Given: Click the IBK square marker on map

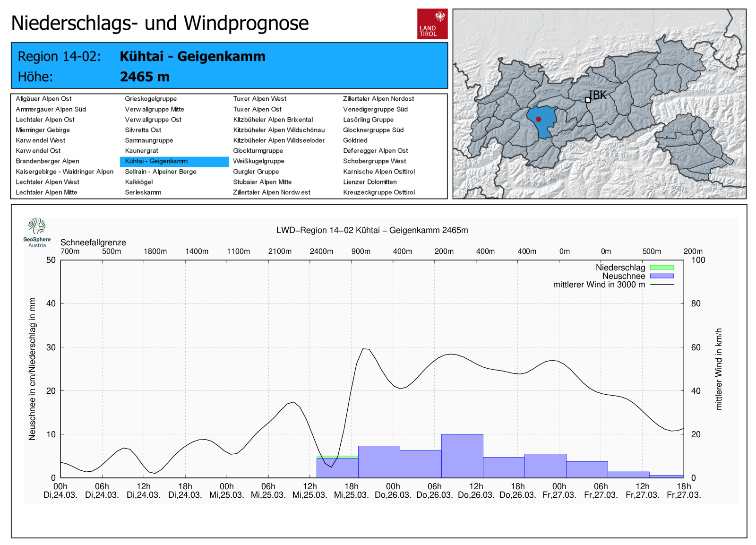Looking at the screenshot, I should point(588,100).
